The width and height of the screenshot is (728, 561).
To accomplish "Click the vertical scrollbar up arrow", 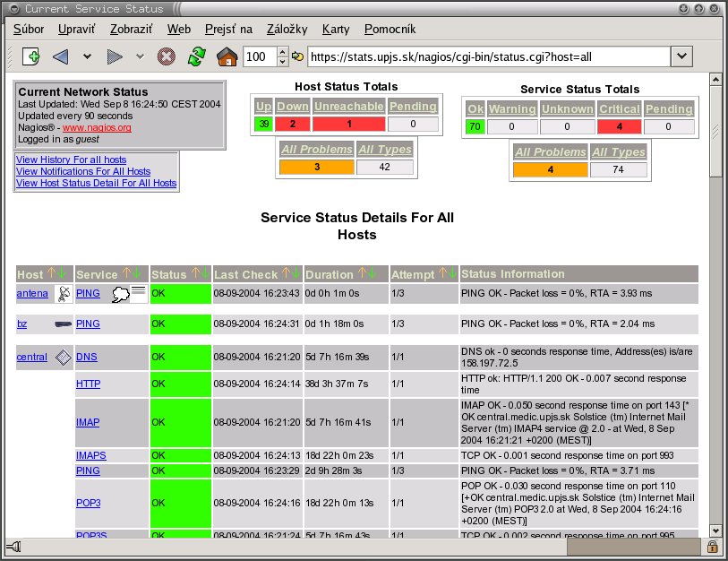I will (715, 80).
